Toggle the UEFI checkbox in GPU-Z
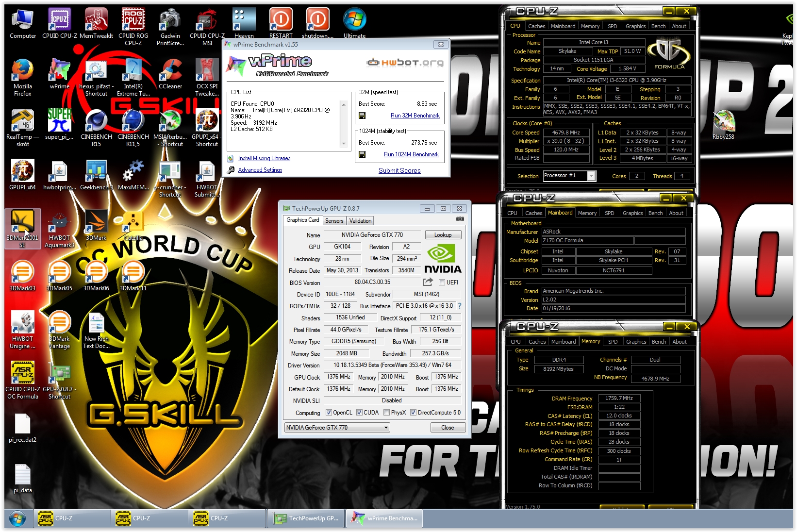The width and height of the screenshot is (797, 532). (x=442, y=283)
